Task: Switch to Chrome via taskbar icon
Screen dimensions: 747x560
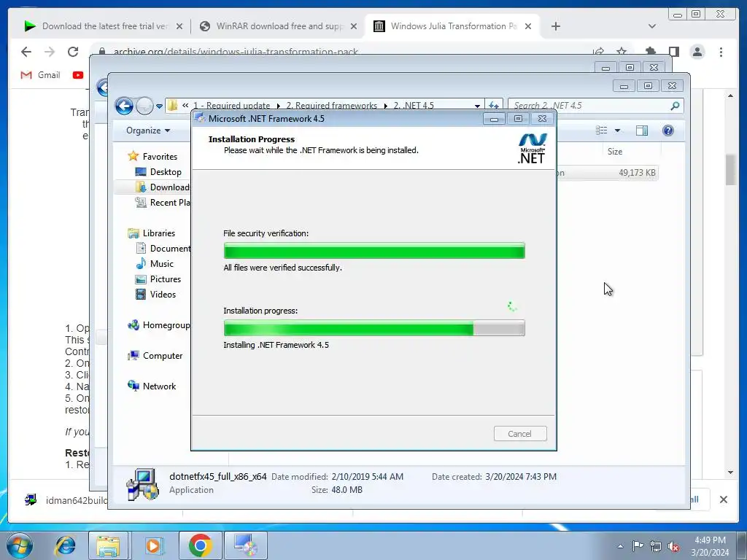Action: [x=200, y=545]
